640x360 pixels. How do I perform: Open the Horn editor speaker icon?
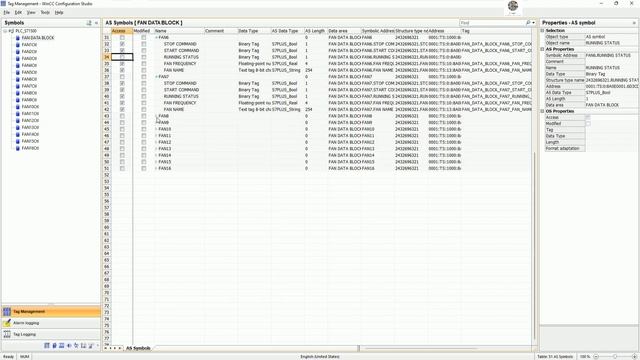pyautogui.click(x=69, y=346)
